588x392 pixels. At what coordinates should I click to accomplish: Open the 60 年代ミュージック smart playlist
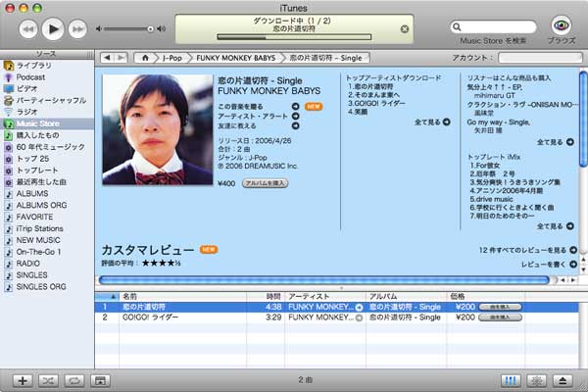point(47,147)
